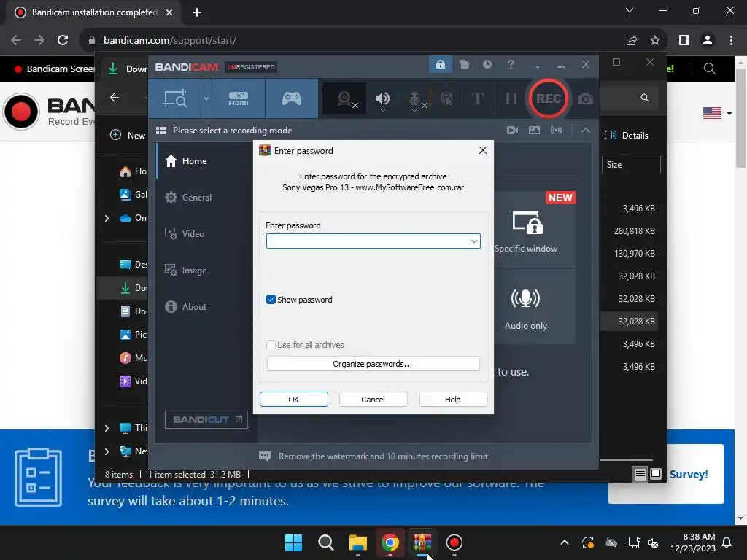This screenshot has height=560, width=747.
Task: Take a screenshot with camera icon
Action: point(586,98)
